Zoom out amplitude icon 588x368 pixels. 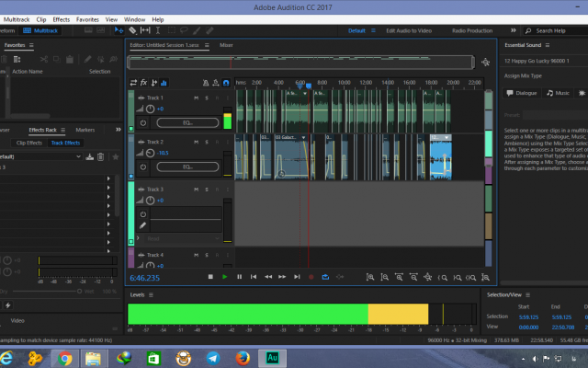point(384,277)
